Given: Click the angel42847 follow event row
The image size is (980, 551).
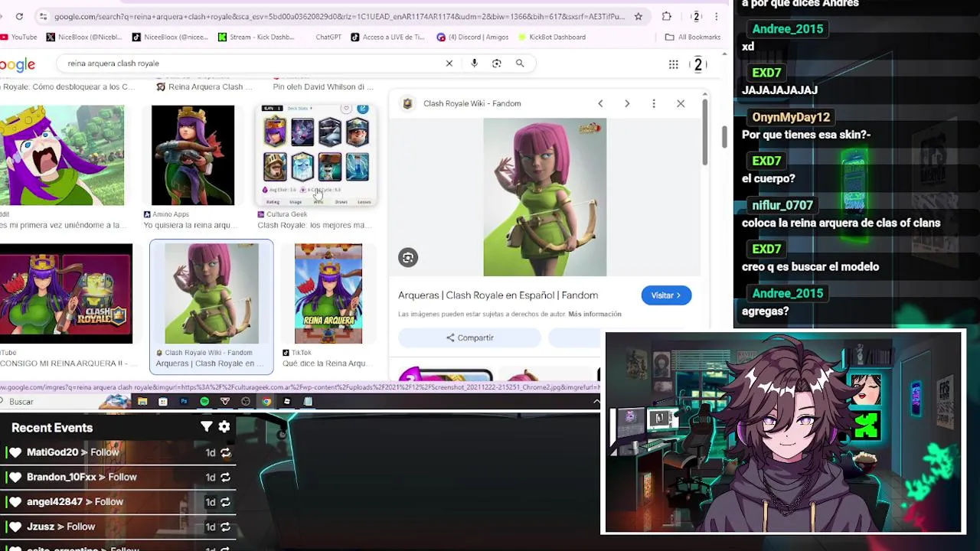Looking at the screenshot, I should [x=119, y=502].
